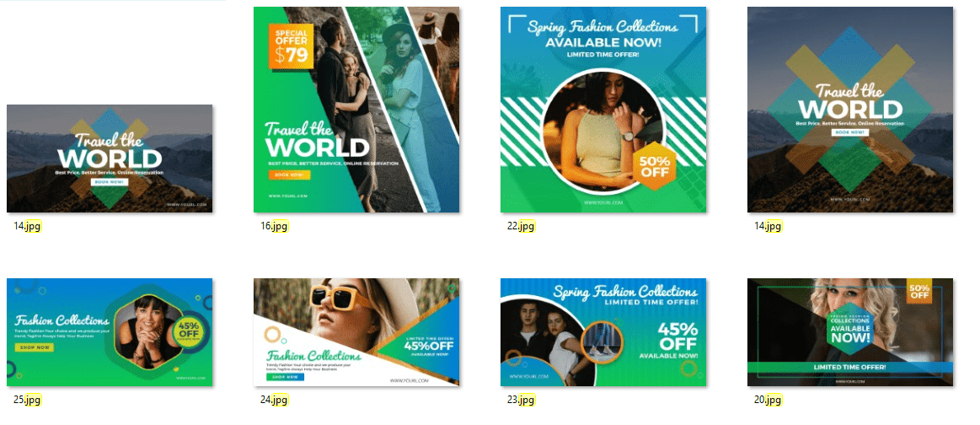The image size is (980, 425).
Task: Select the 20.jpg dark Available Now banner thumbnail
Action: (850, 332)
